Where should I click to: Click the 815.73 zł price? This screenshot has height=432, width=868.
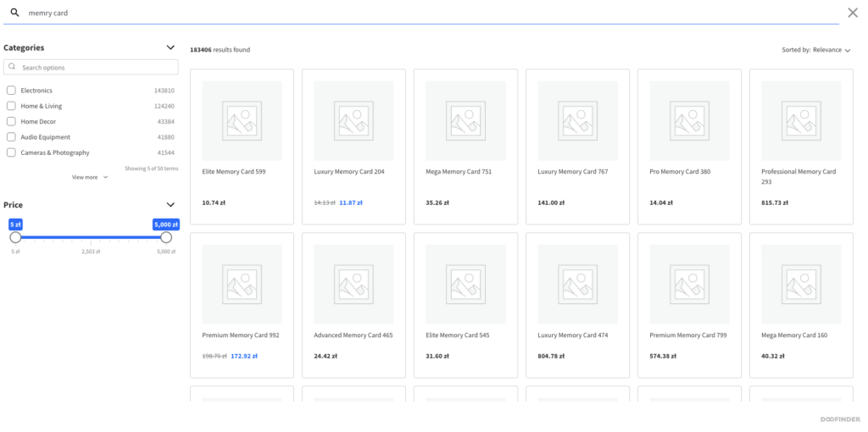pyautogui.click(x=775, y=202)
